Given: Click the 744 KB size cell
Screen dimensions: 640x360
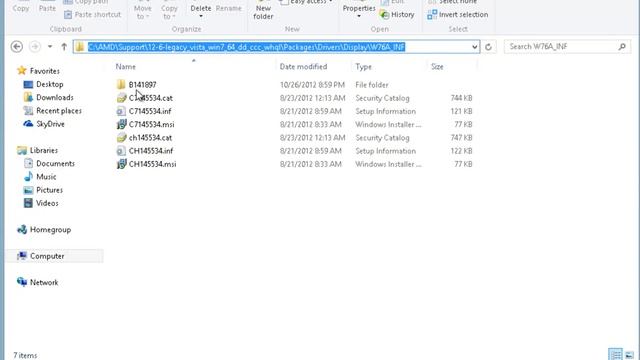Looking at the screenshot, I should (x=461, y=98).
